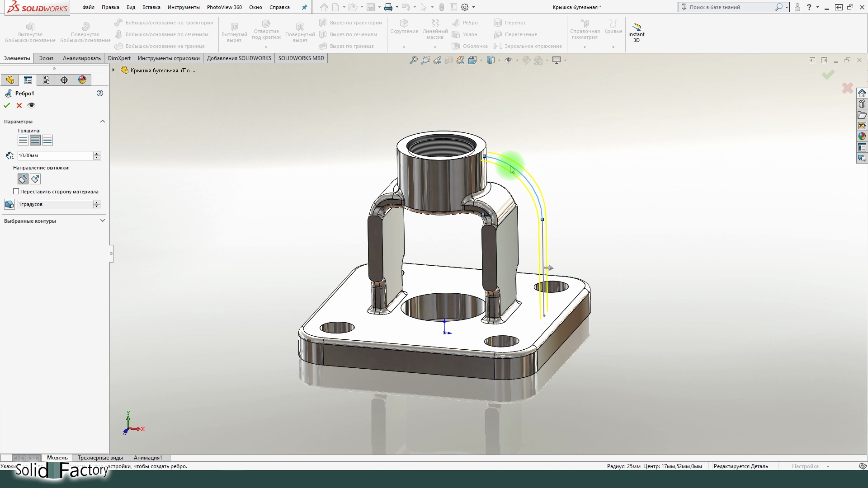Image resolution: width=868 pixels, height=488 pixels.
Task: Switch to the Эскиз tab
Action: point(46,58)
